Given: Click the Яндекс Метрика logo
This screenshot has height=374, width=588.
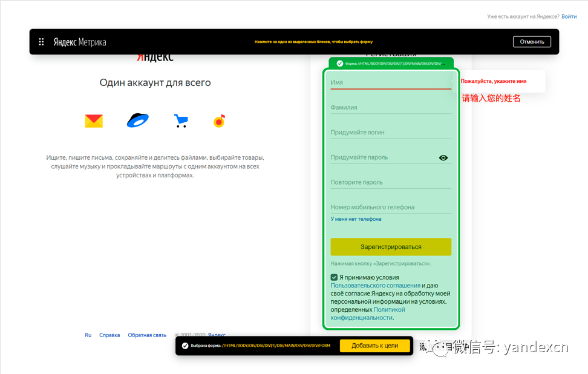Looking at the screenshot, I should pos(79,42).
